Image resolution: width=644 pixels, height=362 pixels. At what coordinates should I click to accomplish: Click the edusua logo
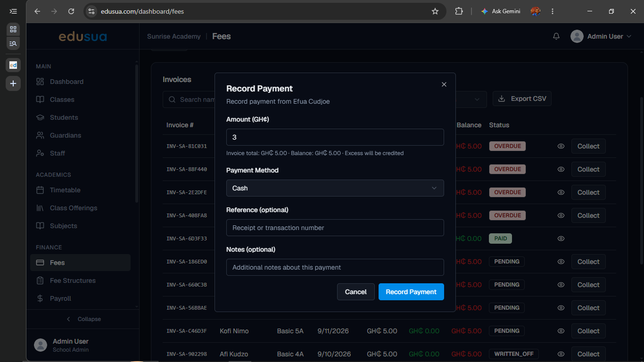click(83, 36)
